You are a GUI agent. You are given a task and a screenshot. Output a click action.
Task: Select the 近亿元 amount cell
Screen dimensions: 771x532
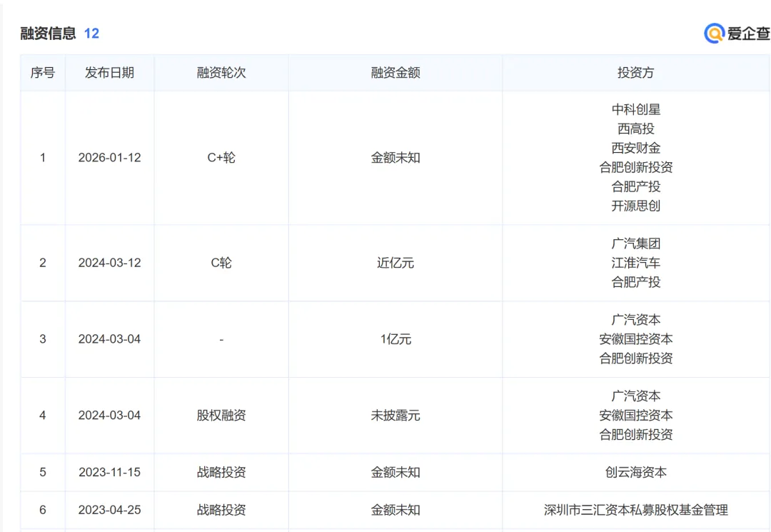point(395,263)
